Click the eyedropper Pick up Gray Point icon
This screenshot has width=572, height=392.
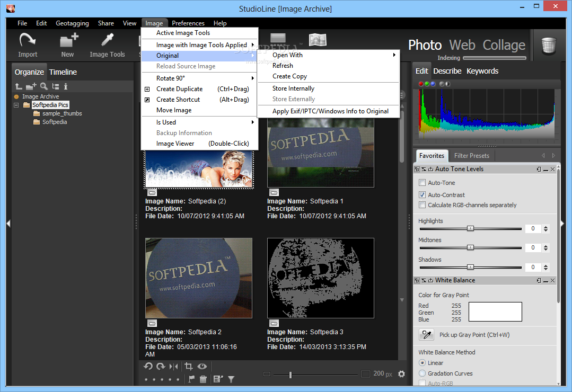click(x=426, y=334)
